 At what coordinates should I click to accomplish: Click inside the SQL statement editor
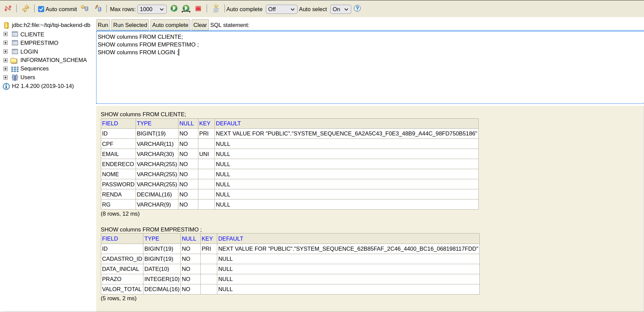370,67
